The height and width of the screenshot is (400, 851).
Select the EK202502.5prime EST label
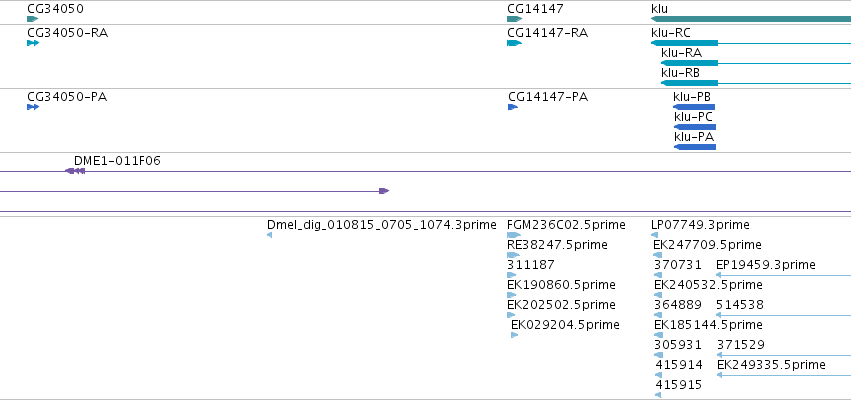click(561, 304)
